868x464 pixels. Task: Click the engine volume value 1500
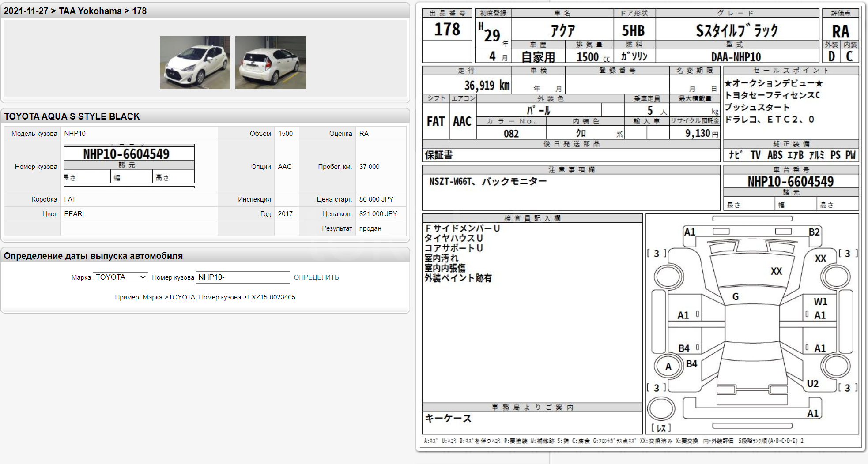coord(285,134)
